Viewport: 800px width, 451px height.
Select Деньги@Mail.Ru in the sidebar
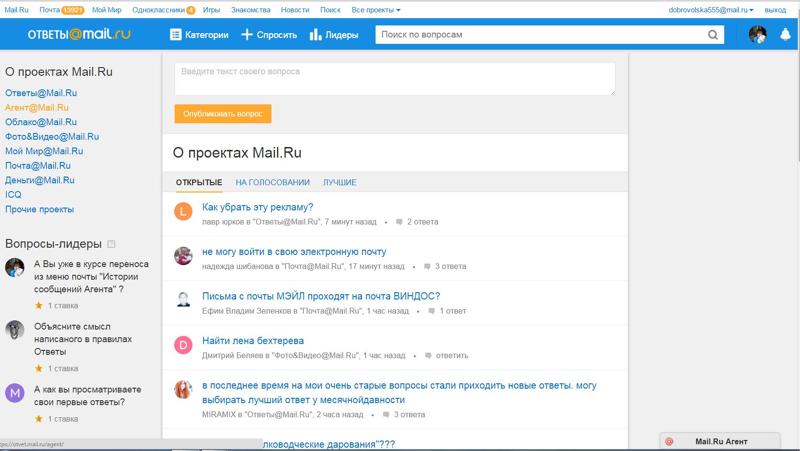click(40, 180)
